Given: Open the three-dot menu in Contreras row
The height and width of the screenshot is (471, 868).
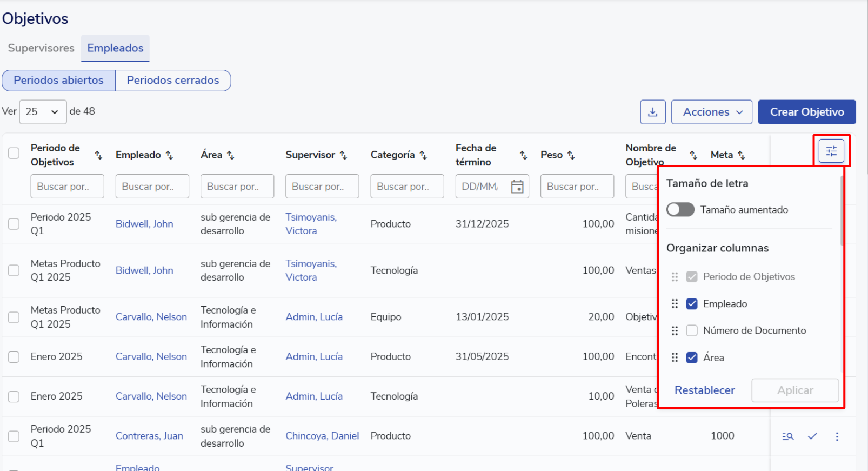Looking at the screenshot, I should click(837, 436).
